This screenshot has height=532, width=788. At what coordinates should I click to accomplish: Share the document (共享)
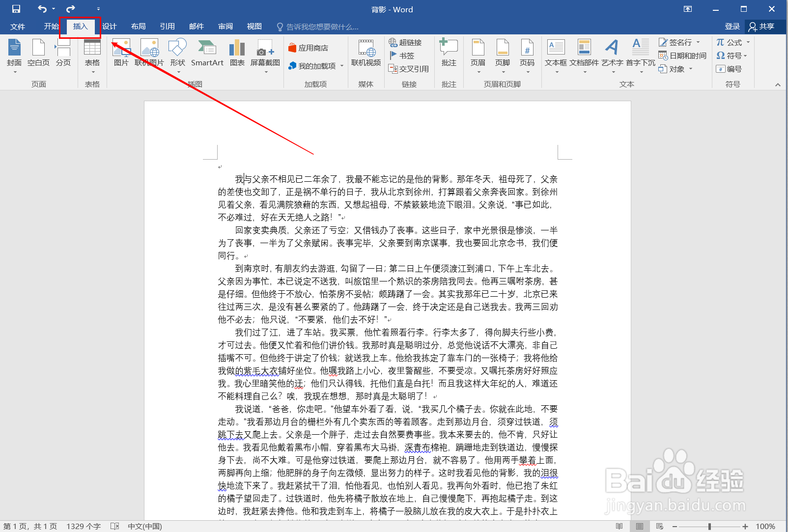(x=761, y=27)
